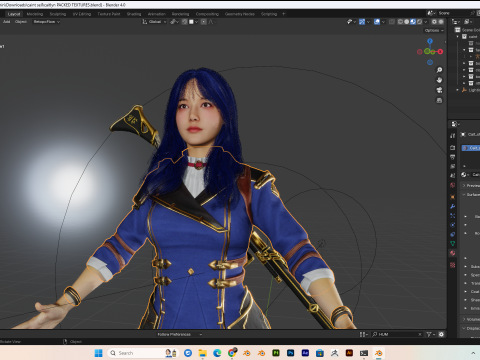
Task: Add a workspace with the plus button
Action: tap(284, 14)
